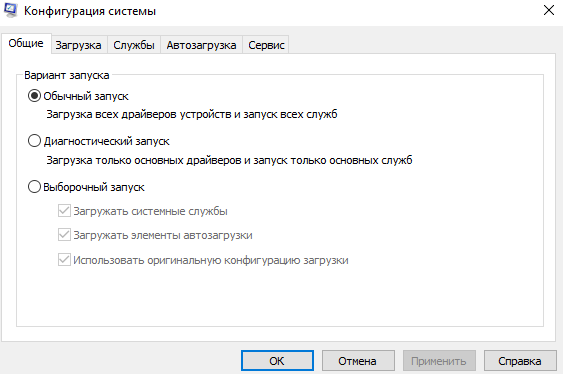The width and height of the screenshot is (563, 374).
Task: Open the Сервис tab
Action: click(266, 45)
